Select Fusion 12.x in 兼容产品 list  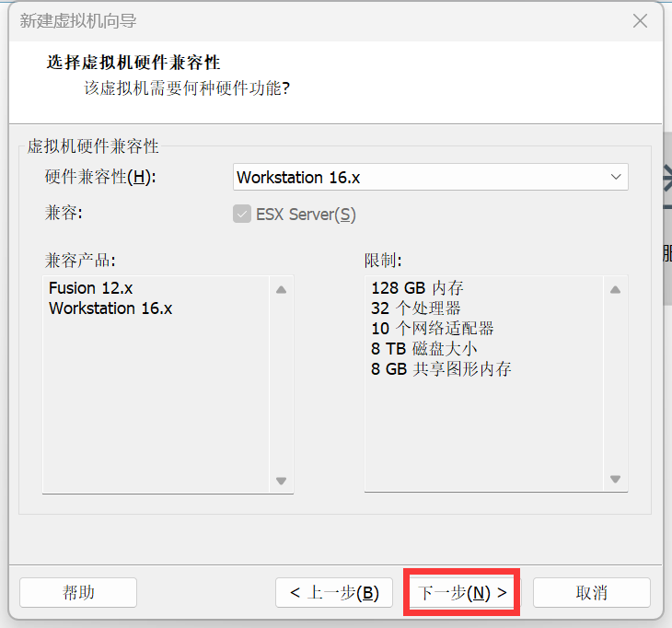91,288
